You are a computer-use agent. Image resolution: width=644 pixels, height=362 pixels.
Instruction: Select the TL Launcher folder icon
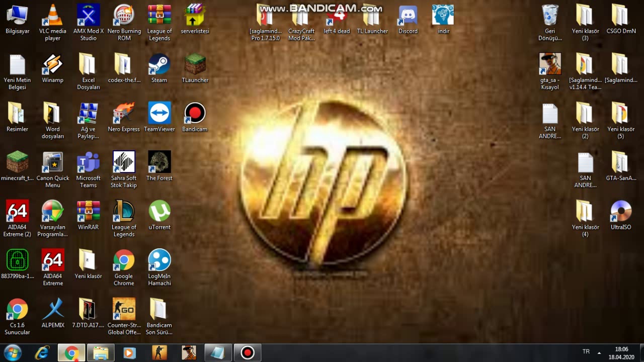tap(372, 20)
